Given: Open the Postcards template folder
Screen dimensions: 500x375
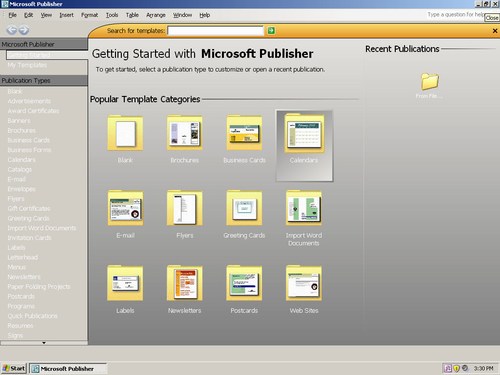Looking at the screenshot, I should (x=244, y=283).
